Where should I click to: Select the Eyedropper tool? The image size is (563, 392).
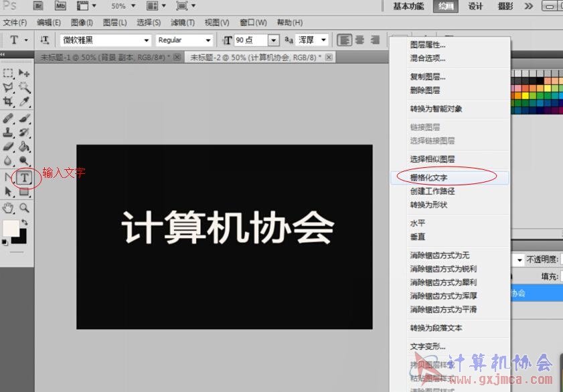[24, 102]
